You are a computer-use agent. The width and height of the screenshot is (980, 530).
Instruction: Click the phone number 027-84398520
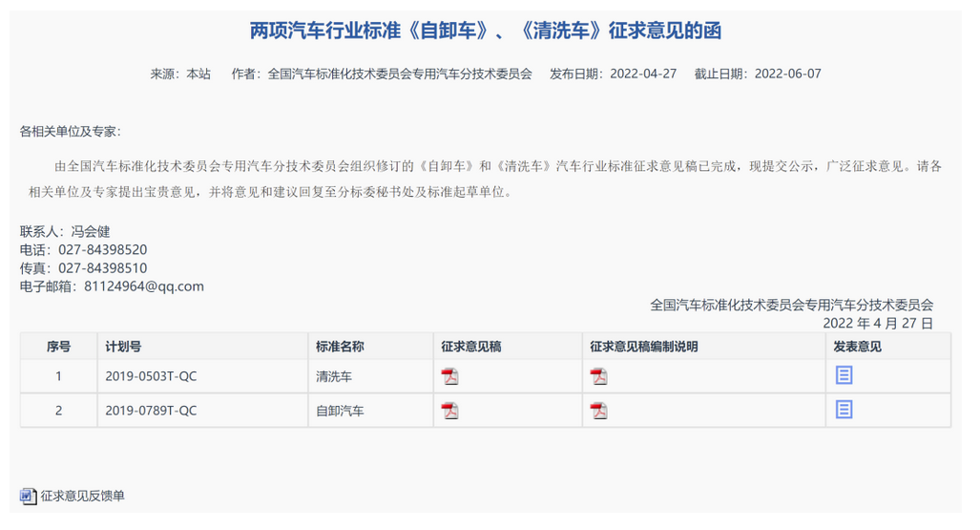(x=103, y=250)
